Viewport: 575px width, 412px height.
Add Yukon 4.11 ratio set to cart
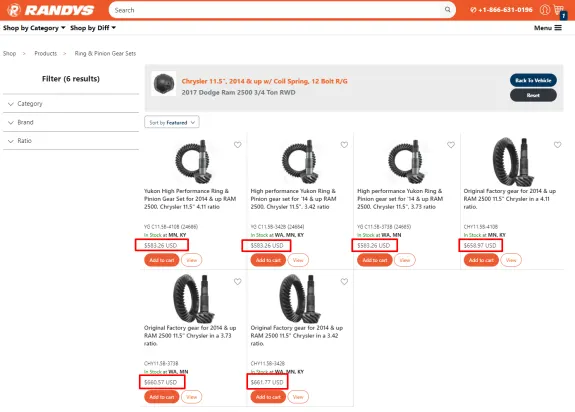[162, 260]
